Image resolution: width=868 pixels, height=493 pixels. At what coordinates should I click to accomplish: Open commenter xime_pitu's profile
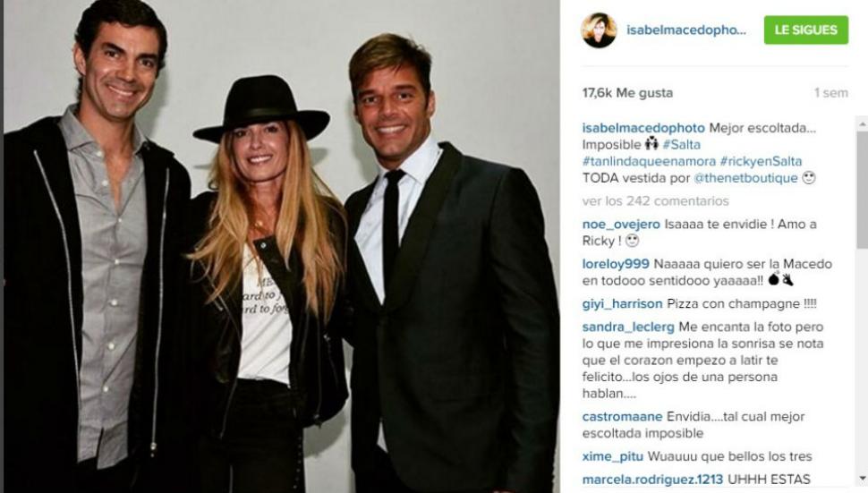613,456
